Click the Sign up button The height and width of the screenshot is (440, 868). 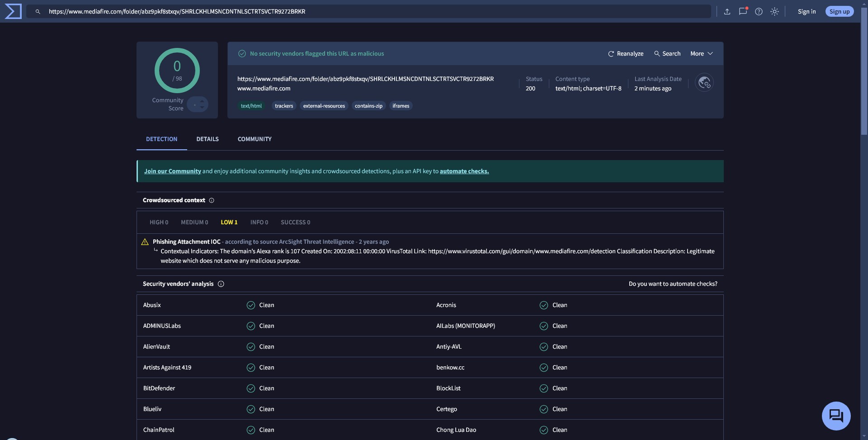[x=839, y=12]
